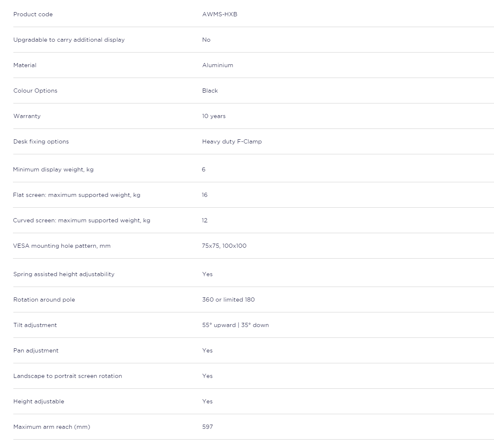Image resolution: width=494 pixels, height=448 pixels.
Task: Select the Heavy duty F-Clamp text
Action: tap(232, 141)
